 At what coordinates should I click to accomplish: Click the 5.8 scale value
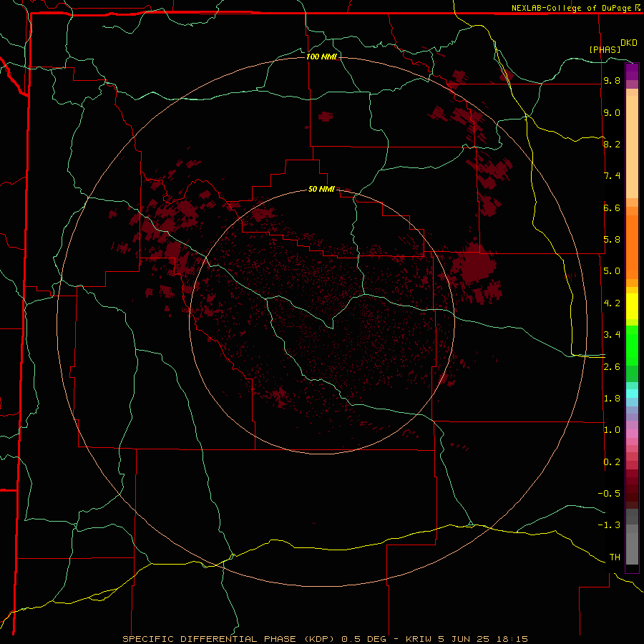612,240
